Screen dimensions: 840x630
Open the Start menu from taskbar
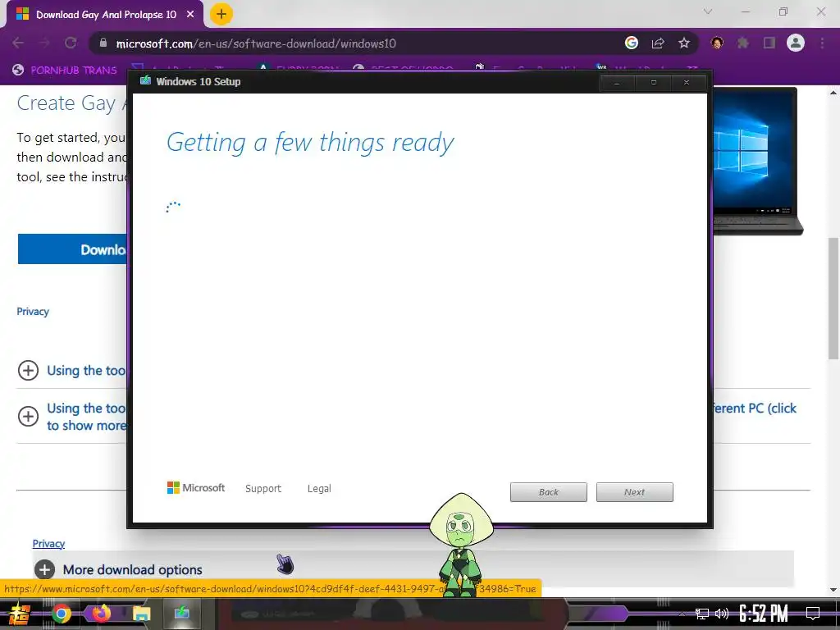pyautogui.click(x=20, y=614)
